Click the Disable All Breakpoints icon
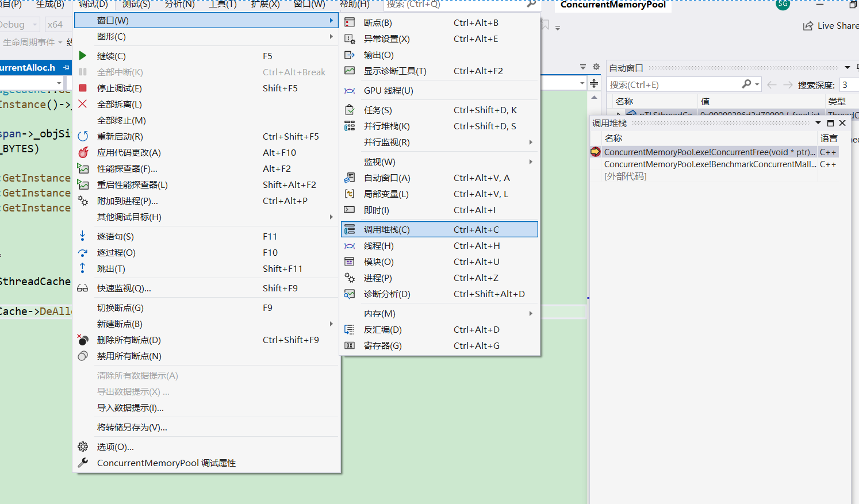Image resolution: width=859 pixels, height=504 pixels. 83,356
